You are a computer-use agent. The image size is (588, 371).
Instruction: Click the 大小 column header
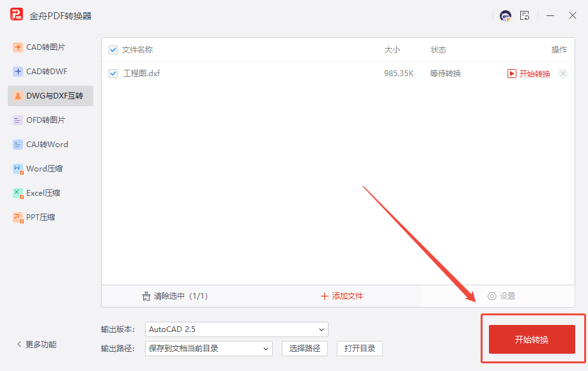click(x=392, y=50)
